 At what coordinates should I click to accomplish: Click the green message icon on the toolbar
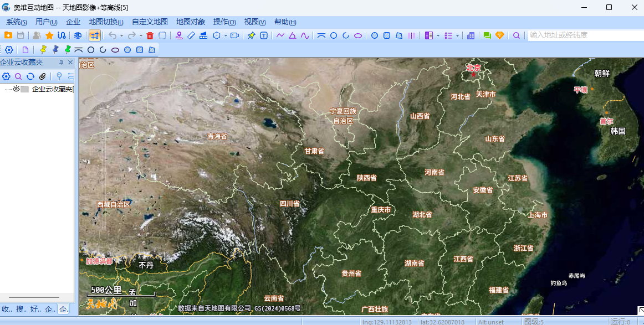[487, 35]
